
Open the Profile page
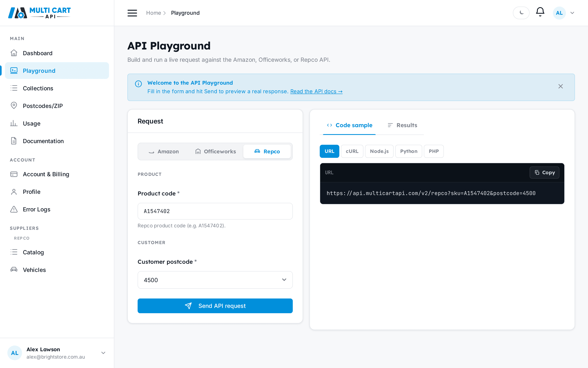57,192
